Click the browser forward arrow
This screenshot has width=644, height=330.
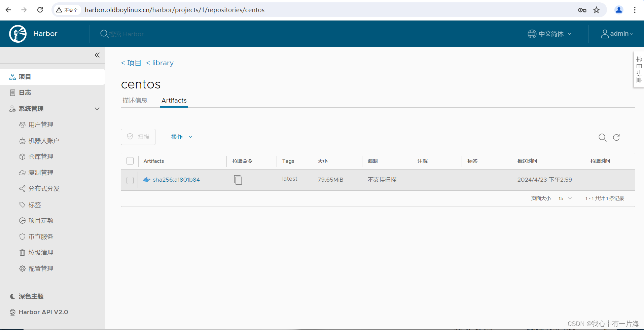click(24, 10)
